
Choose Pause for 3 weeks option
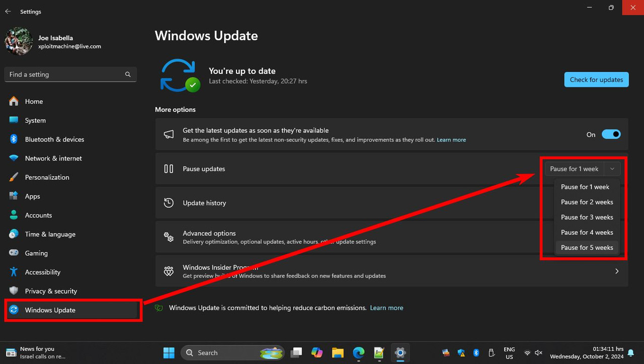coord(587,217)
